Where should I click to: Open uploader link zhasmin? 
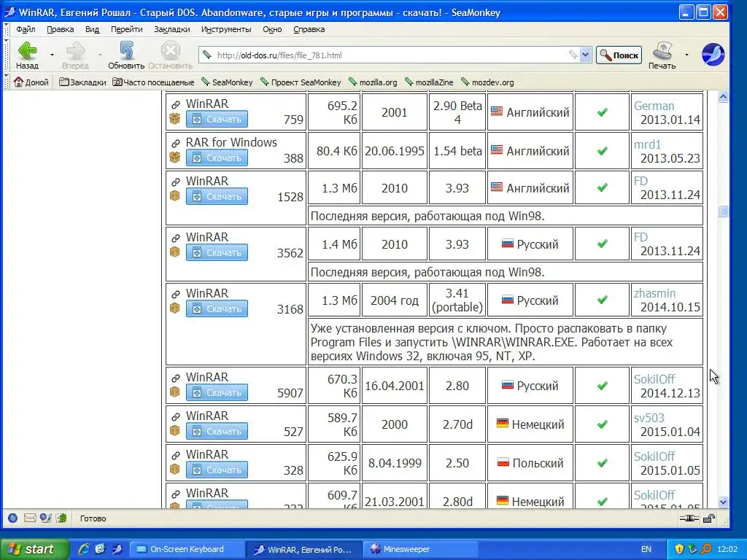coord(654,293)
